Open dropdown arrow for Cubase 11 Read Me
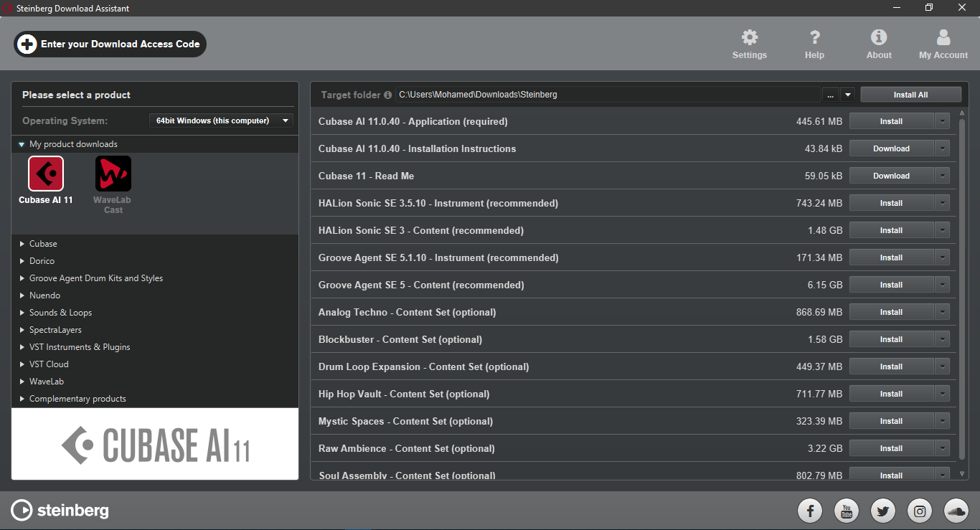The height and width of the screenshot is (530, 980). pos(943,176)
